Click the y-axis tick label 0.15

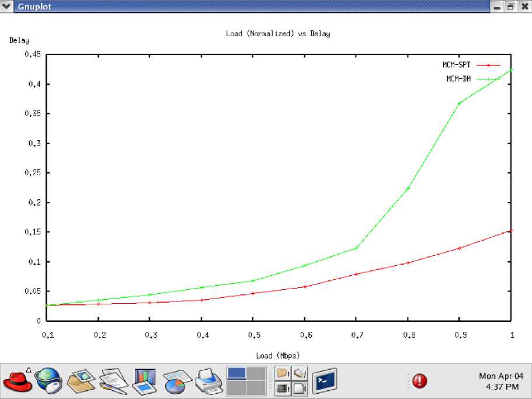coord(33,232)
